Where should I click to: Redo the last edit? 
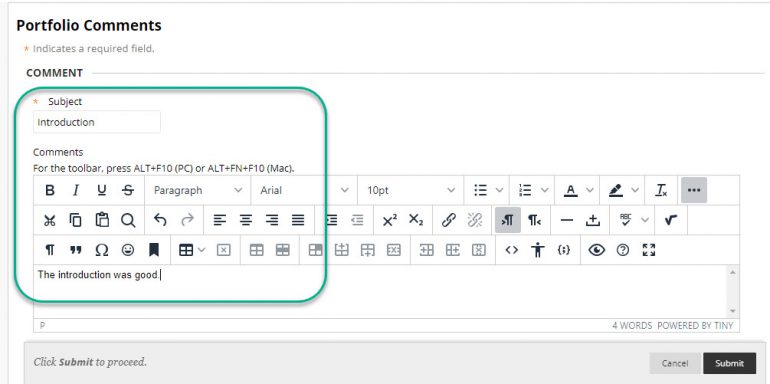[187, 220]
